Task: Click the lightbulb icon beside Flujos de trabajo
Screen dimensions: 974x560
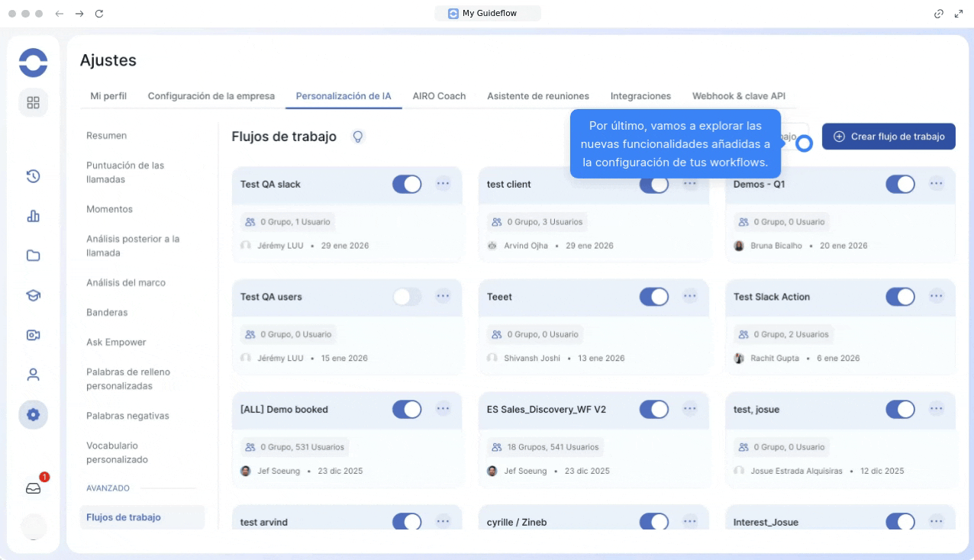Action: point(357,137)
